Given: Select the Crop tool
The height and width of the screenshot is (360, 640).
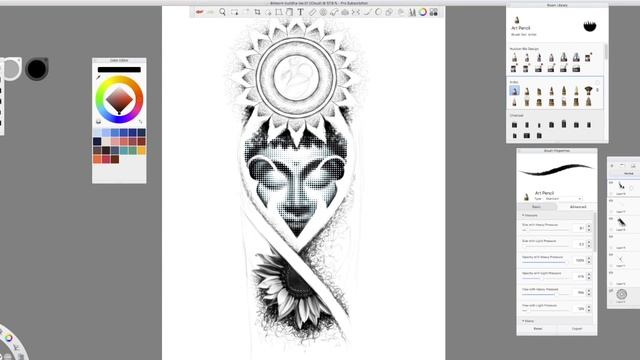Looking at the screenshot, I should tap(257, 12).
